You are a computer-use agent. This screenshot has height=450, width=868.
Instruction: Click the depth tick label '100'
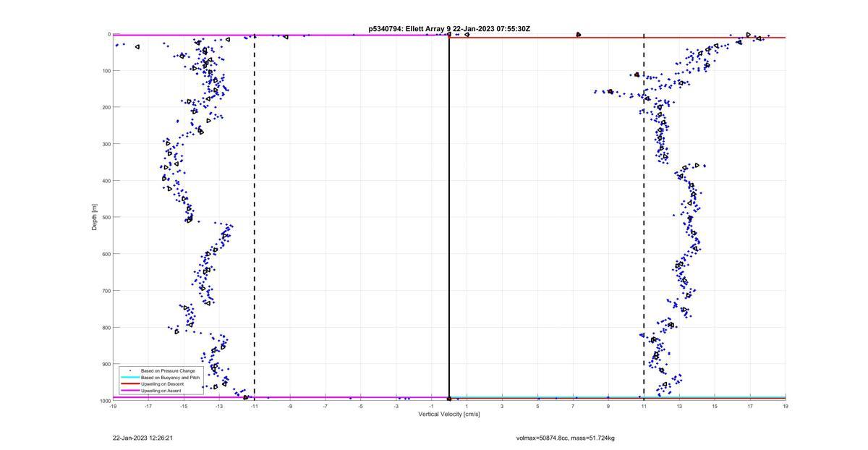click(x=106, y=71)
